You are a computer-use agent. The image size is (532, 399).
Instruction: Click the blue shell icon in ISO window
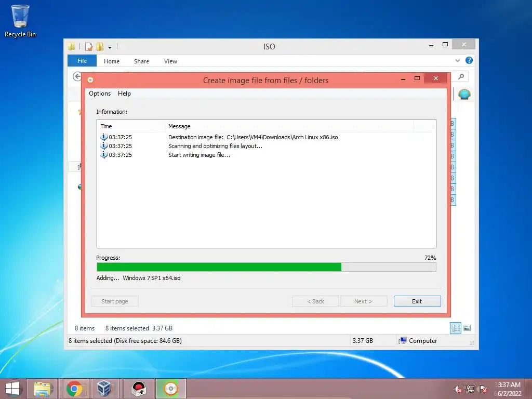[x=464, y=94]
